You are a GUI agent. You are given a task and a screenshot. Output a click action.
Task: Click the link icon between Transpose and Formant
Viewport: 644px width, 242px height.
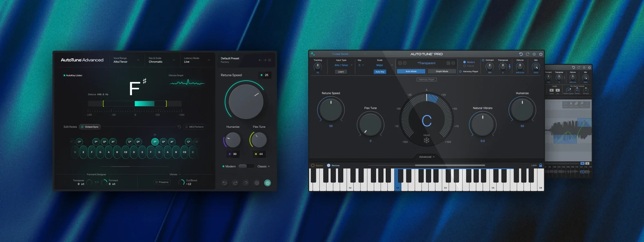click(x=97, y=182)
